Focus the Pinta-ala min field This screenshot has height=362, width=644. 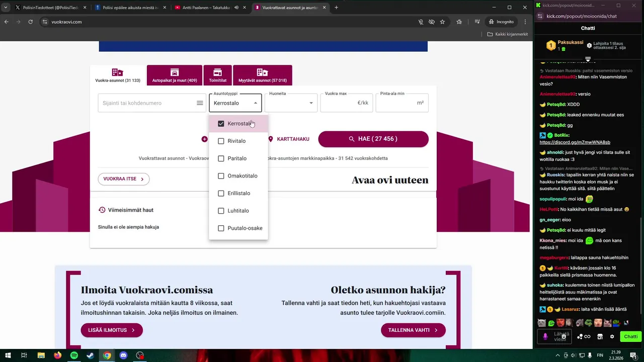(402, 103)
